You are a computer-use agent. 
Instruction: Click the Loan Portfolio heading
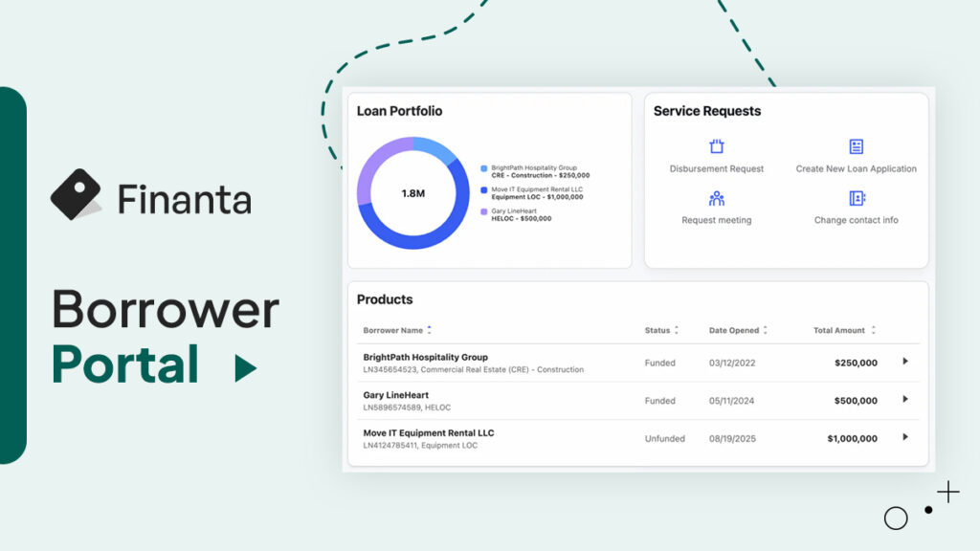pos(399,111)
